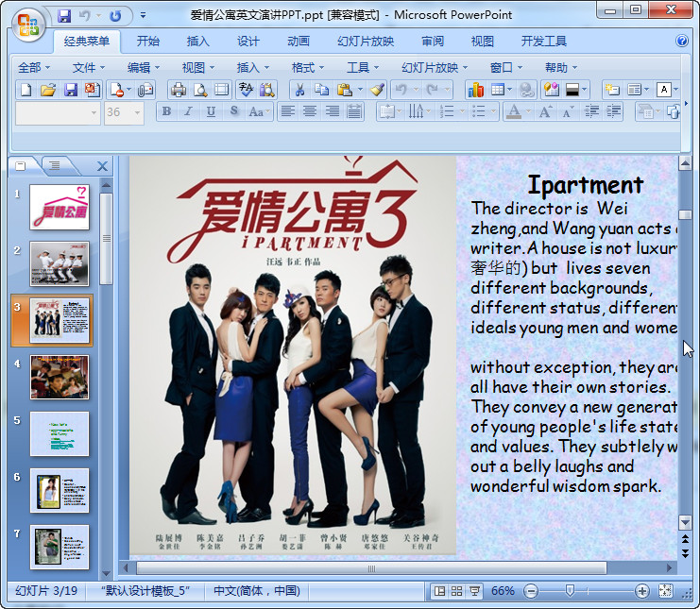This screenshot has height=609, width=700.
Task: Activate the format painter brush
Action: tap(378, 90)
